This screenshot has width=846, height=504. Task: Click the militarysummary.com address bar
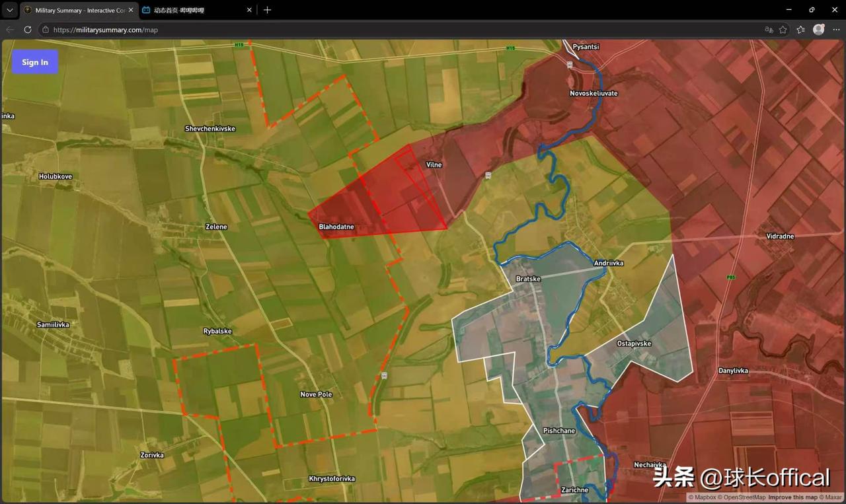[x=397, y=30]
